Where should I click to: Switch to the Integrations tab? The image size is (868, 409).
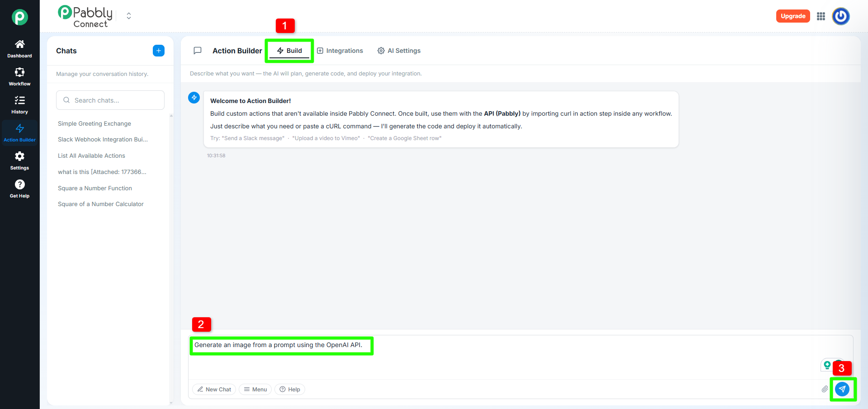click(x=340, y=51)
